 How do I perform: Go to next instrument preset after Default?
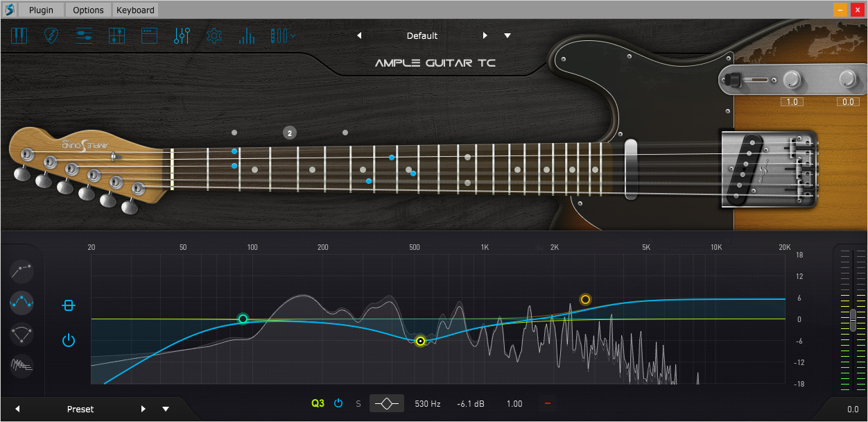tap(485, 35)
